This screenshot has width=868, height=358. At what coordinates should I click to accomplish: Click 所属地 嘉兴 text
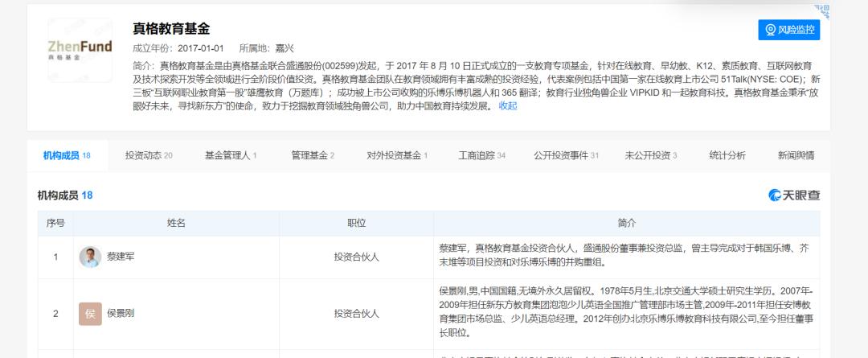coord(266,48)
